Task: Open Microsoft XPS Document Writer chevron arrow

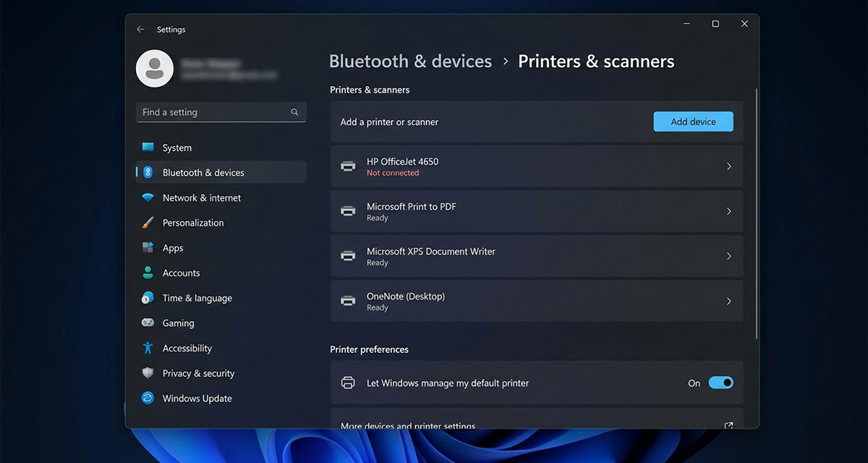Action: click(728, 256)
